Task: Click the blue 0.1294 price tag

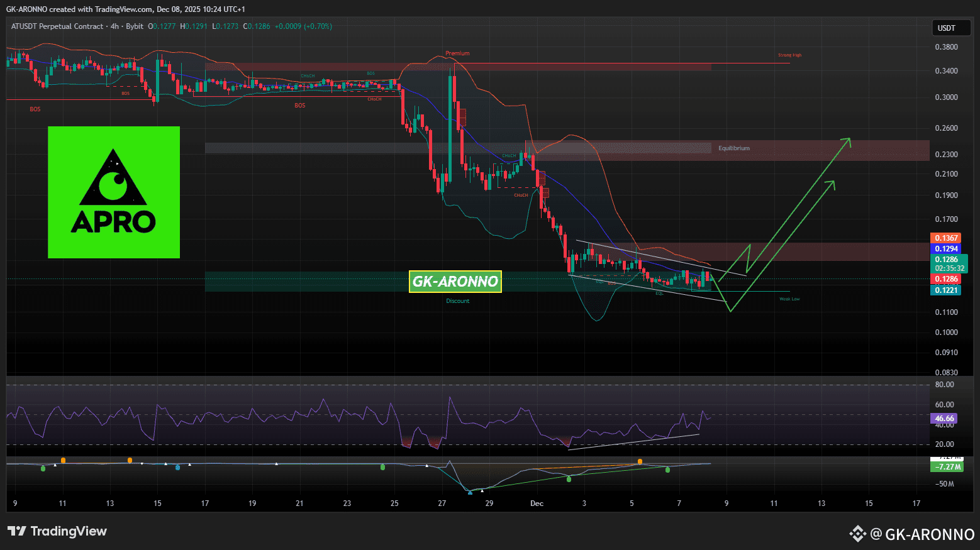Action: (x=945, y=249)
